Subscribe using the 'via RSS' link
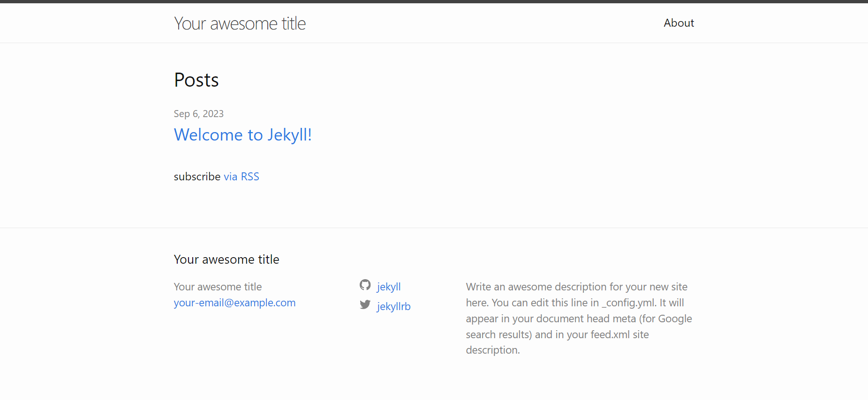This screenshot has width=868, height=400. pos(242,177)
